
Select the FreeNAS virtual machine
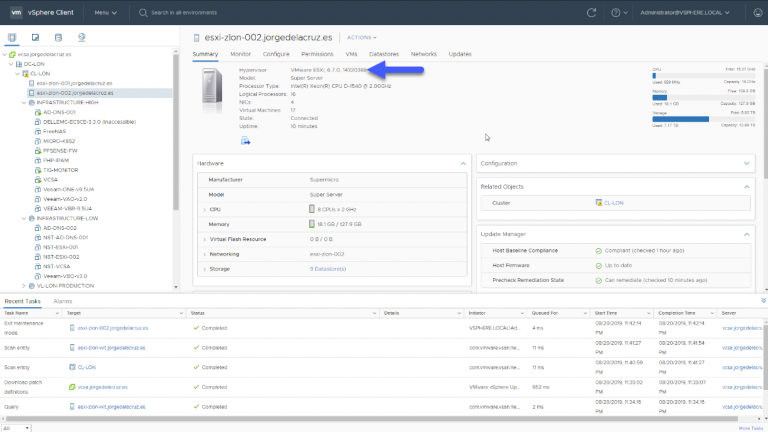point(54,131)
